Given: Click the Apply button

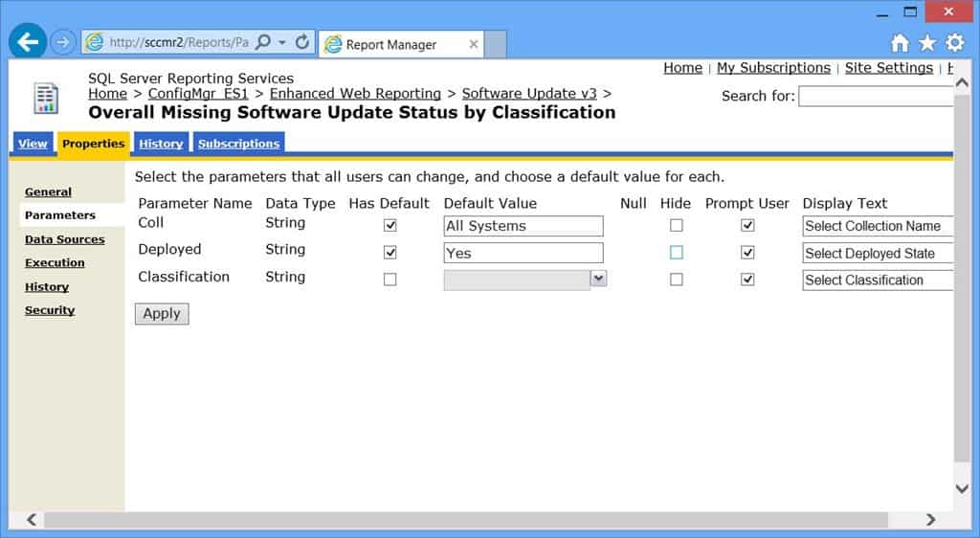Looking at the screenshot, I should [162, 314].
